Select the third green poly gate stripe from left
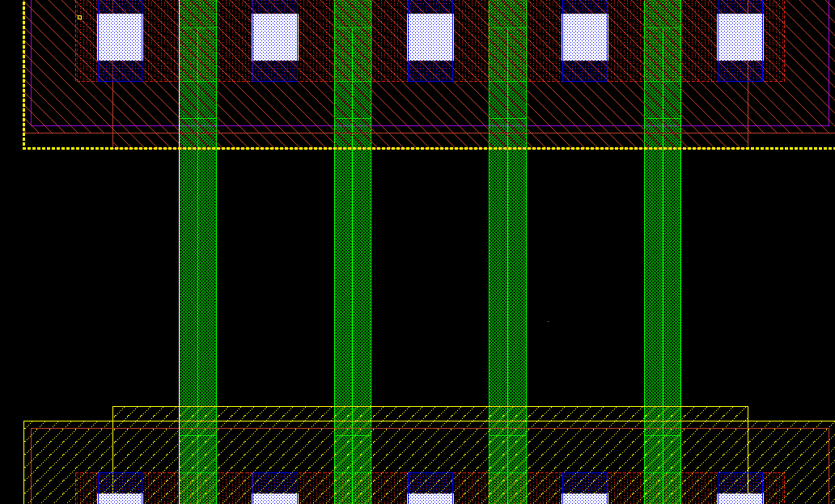Viewport: 835px width, 504px height. coord(507,252)
